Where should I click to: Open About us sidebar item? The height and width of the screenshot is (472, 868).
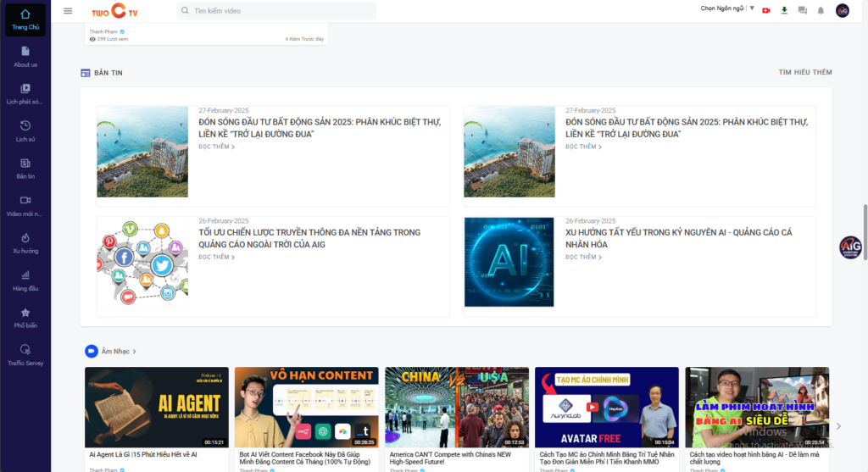click(25, 57)
